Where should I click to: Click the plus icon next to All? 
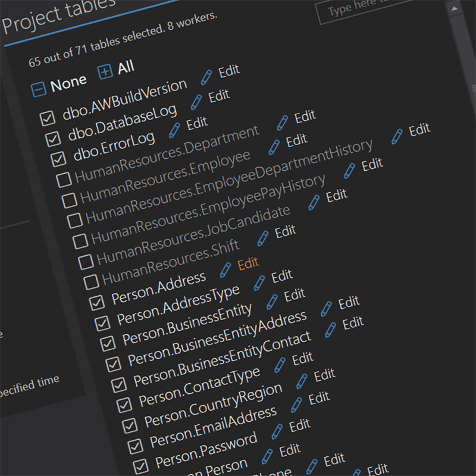click(x=105, y=72)
